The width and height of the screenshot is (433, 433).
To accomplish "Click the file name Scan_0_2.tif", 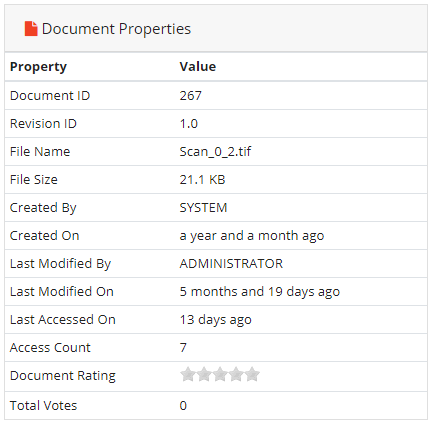I will (215, 152).
